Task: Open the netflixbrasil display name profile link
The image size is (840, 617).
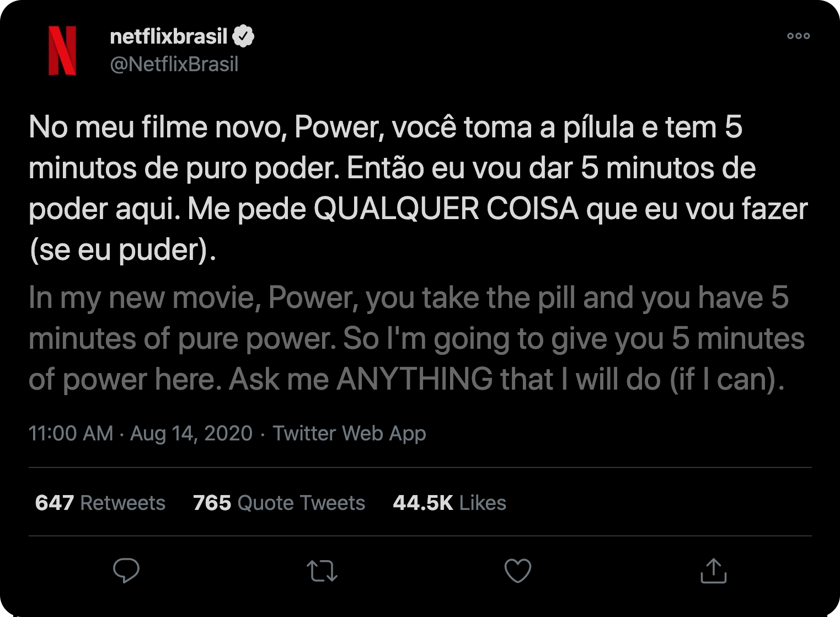Action: coord(169,36)
